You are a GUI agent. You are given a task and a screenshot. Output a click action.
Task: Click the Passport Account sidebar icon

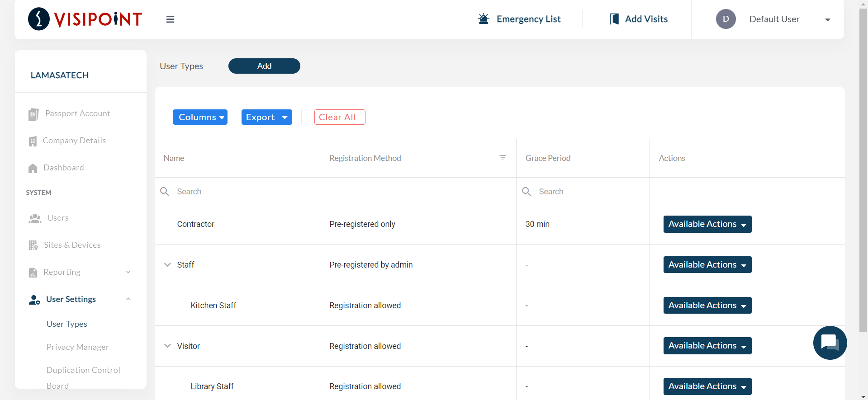click(x=33, y=114)
